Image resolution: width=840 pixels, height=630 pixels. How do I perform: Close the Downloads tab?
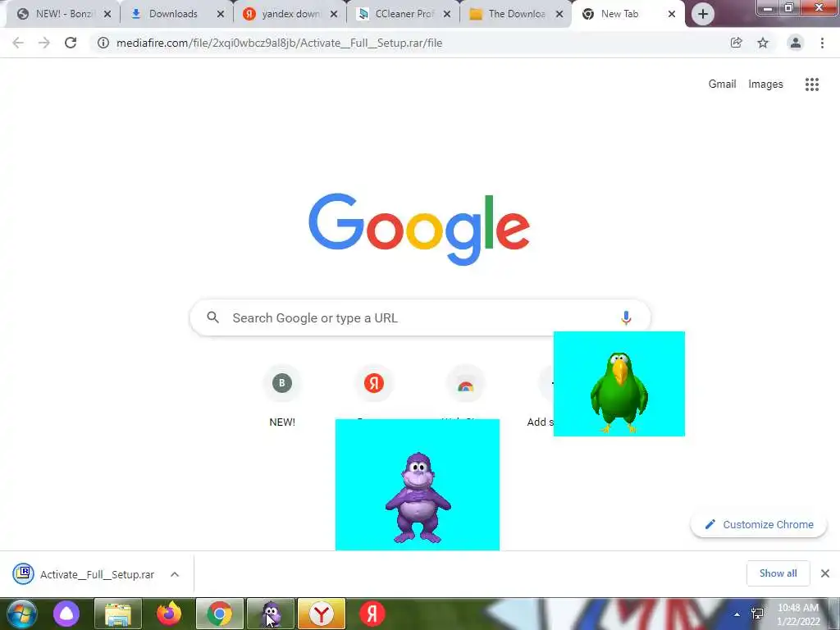[x=220, y=15]
